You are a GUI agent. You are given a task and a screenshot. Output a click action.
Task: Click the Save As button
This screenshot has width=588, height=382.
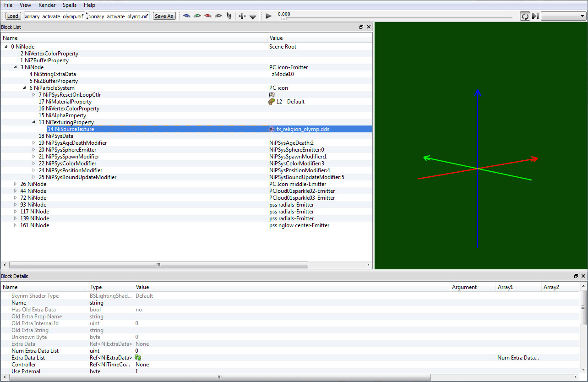[164, 16]
